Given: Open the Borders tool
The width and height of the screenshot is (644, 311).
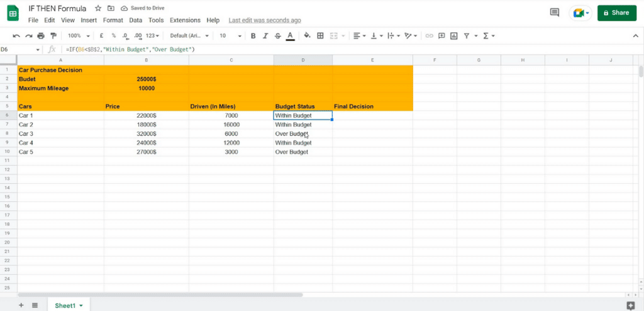Looking at the screenshot, I should [x=320, y=36].
